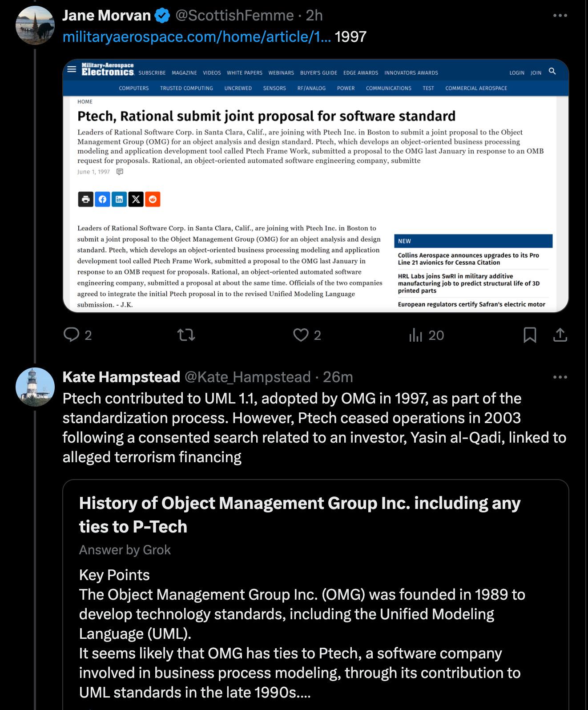Open the 2h timestamp of Jane's tweet
588x710 pixels.
[x=314, y=16]
